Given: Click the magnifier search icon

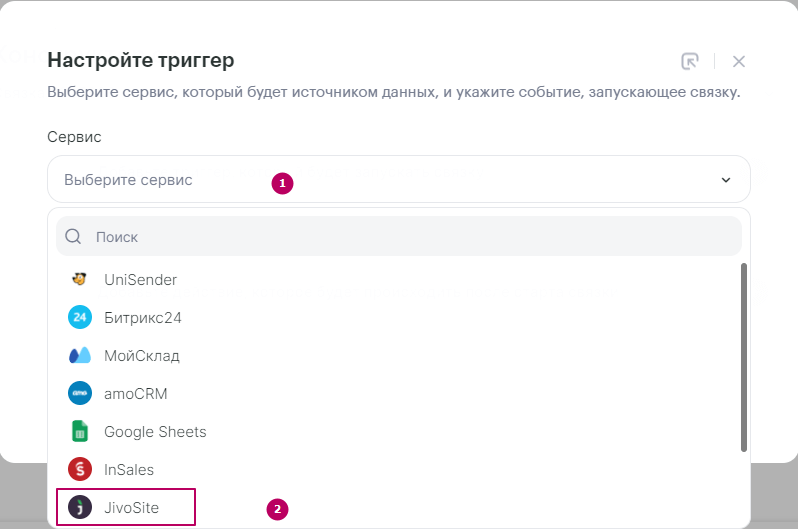Looking at the screenshot, I should 73,236.
